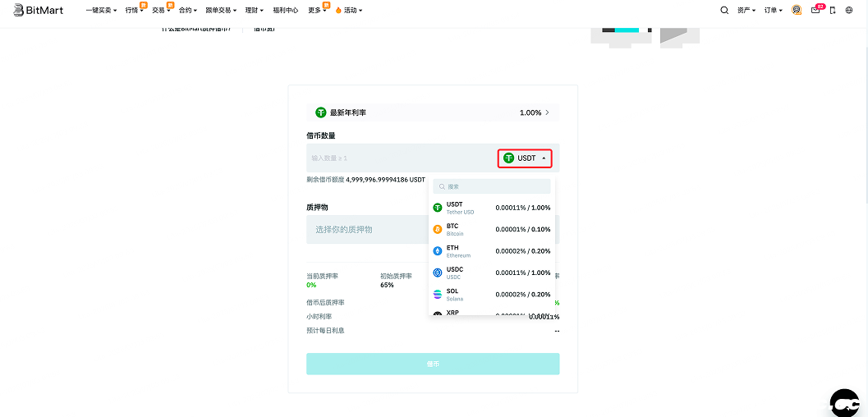Collapse the USDT coin selector dropdown
Image resolution: width=868 pixels, height=417 pixels.
point(525,158)
